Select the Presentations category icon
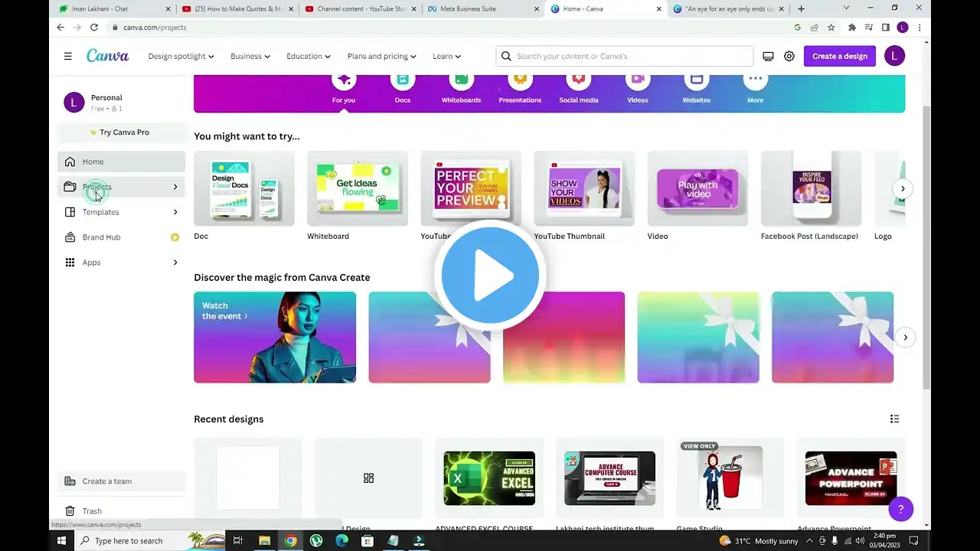980x551 pixels. coord(520,80)
